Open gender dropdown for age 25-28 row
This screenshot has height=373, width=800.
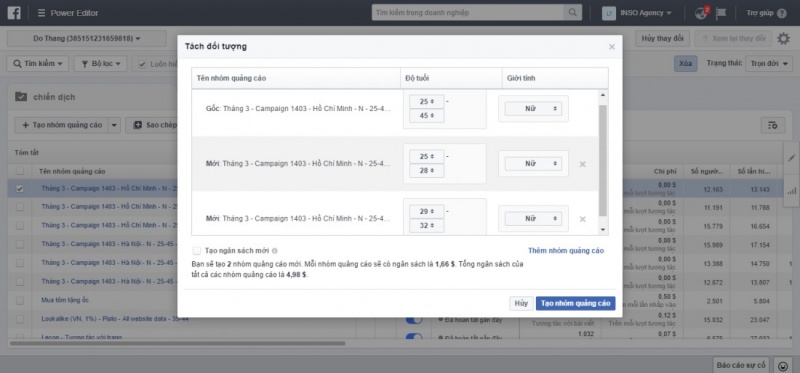[533, 164]
